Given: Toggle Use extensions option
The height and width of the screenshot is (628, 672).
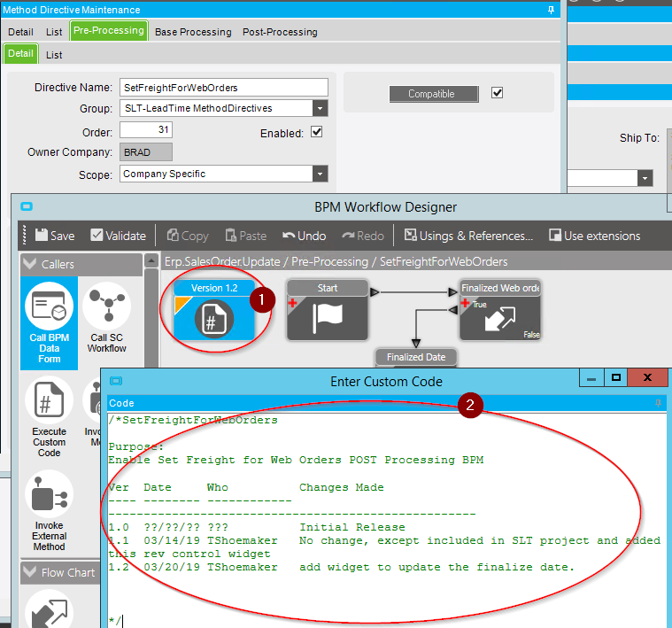Looking at the screenshot, I should pos(595,236).
